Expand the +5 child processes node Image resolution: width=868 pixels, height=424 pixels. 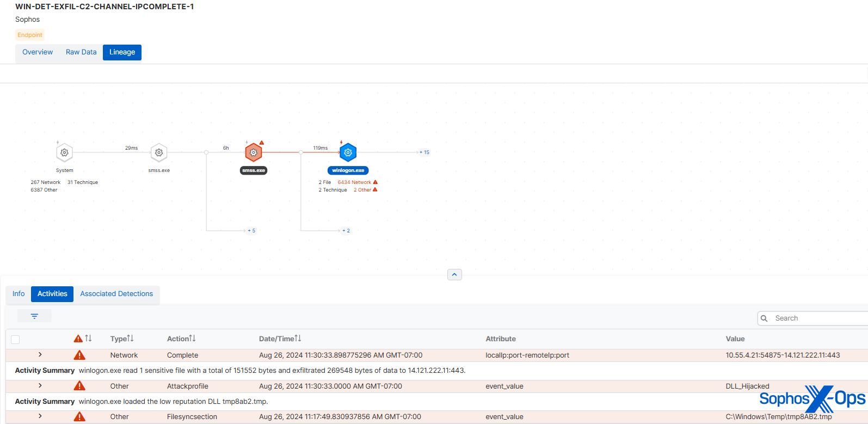click(251, 231)
